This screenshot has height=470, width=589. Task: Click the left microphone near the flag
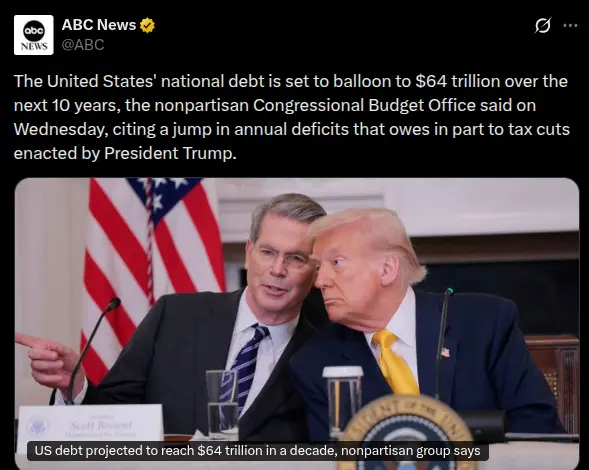(x=92, y=349)
